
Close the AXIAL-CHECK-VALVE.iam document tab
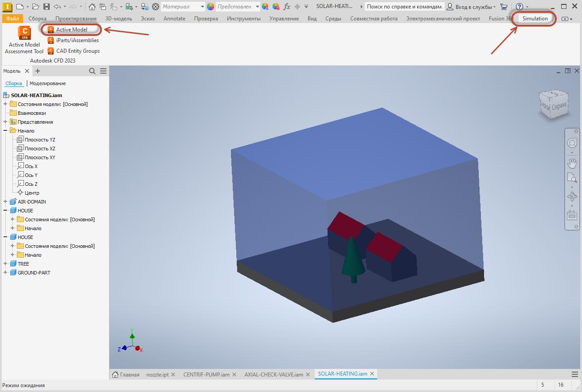click(308, 374)
